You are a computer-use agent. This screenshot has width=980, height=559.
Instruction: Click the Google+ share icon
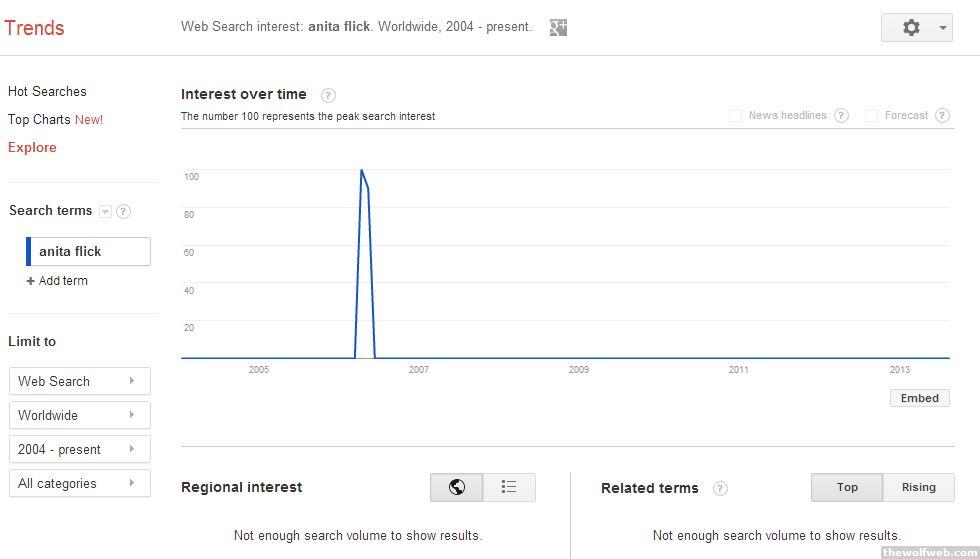[558, 27]
